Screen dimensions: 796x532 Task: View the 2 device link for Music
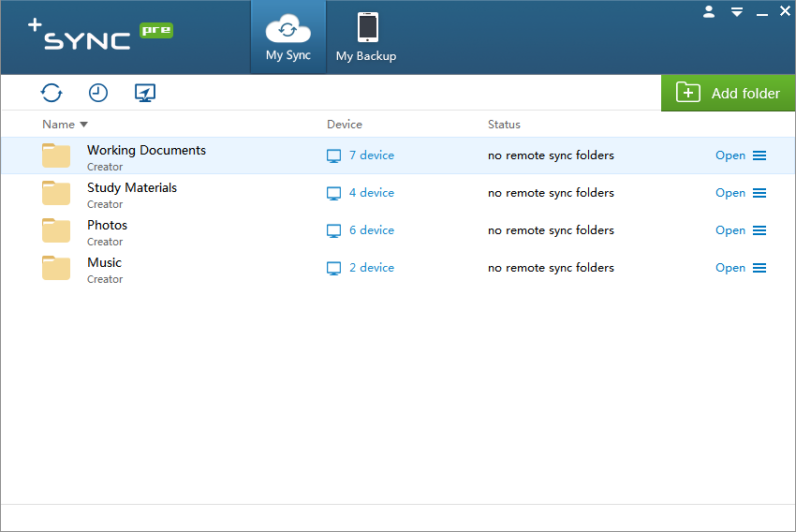(x=371, y=268)
